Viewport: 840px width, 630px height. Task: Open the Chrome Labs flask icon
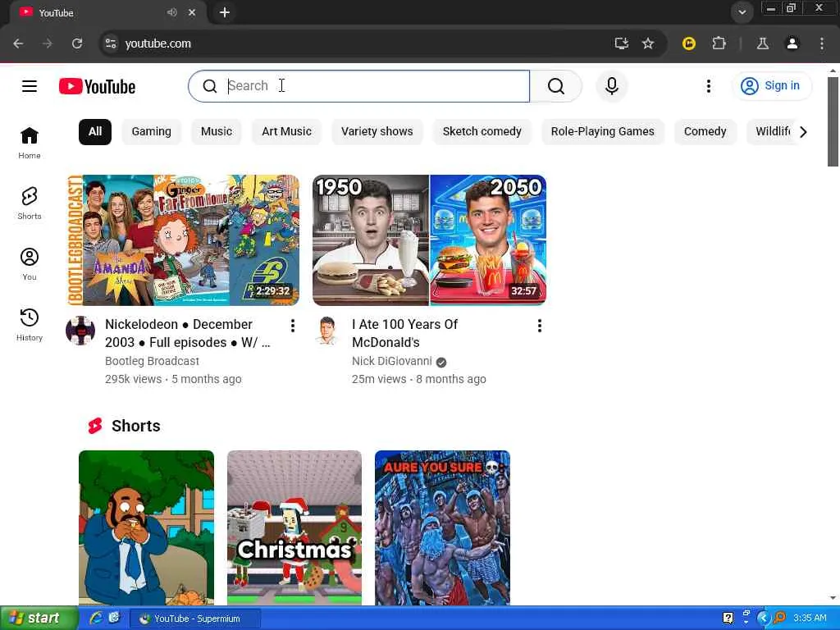point(763,43)
